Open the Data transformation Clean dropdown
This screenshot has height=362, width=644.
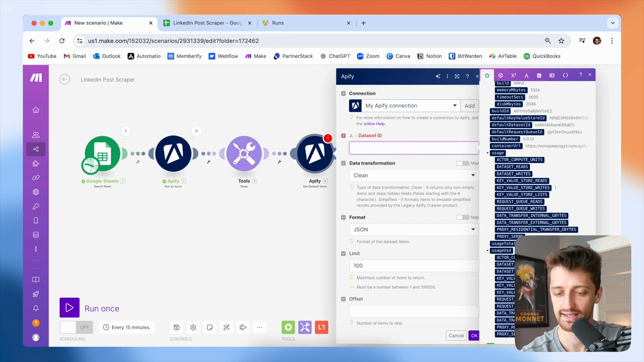coord(414,175)
